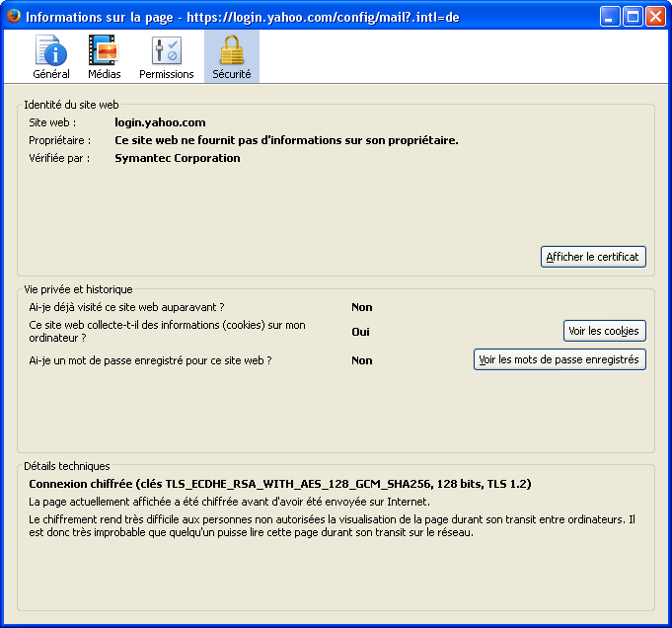Click 'Ai-je un mot de passe enregistré' question

coord(150,360)
